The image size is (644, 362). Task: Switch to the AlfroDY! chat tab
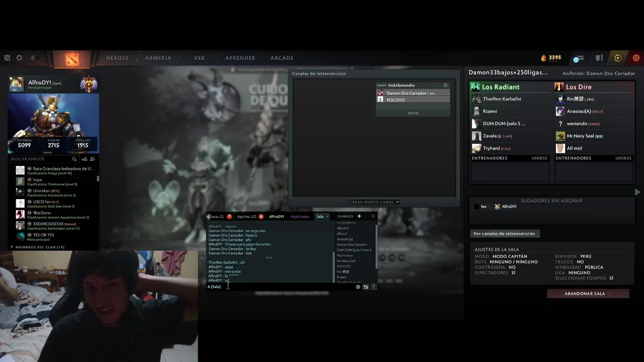click(276, 216)
